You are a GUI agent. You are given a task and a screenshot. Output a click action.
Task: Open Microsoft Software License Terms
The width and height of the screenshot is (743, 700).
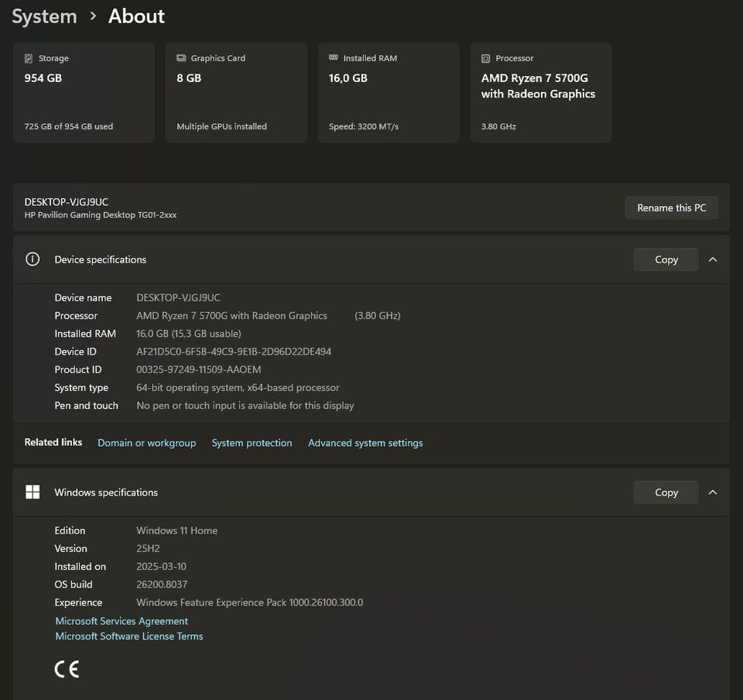click(129, 637)
